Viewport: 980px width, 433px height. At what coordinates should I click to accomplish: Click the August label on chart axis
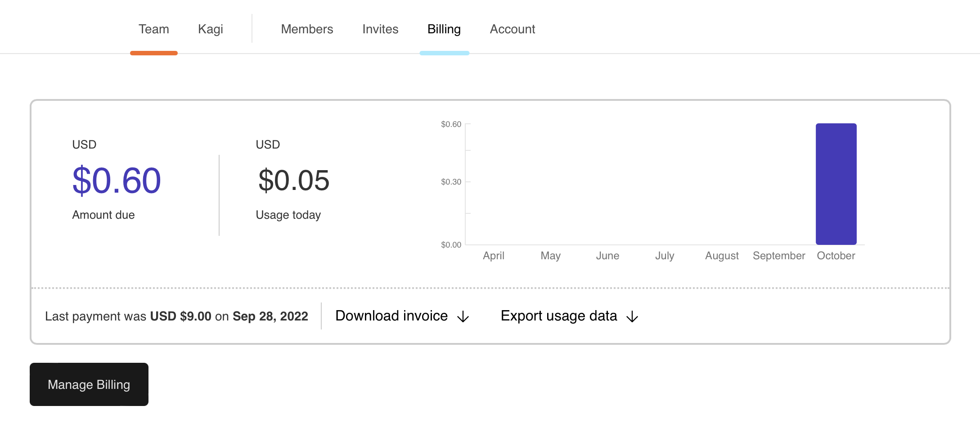(x=721, y=256)
